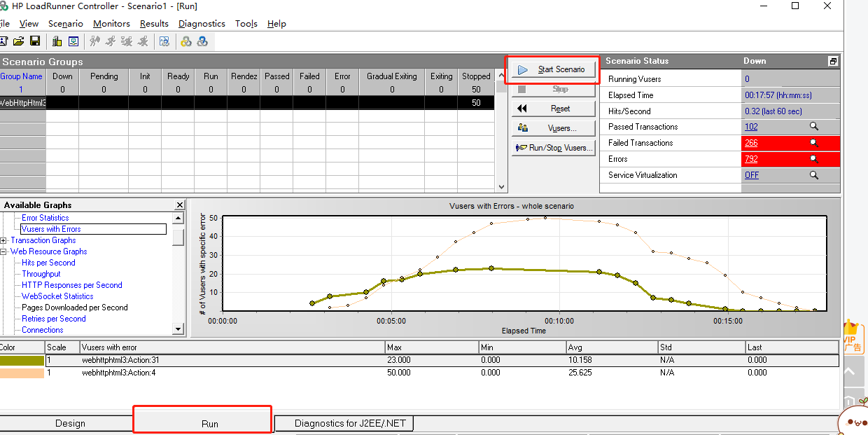Viewport: 868px width, 435px height.
Task: Select Retries per Second graph
Action: (x=54, y=319)
